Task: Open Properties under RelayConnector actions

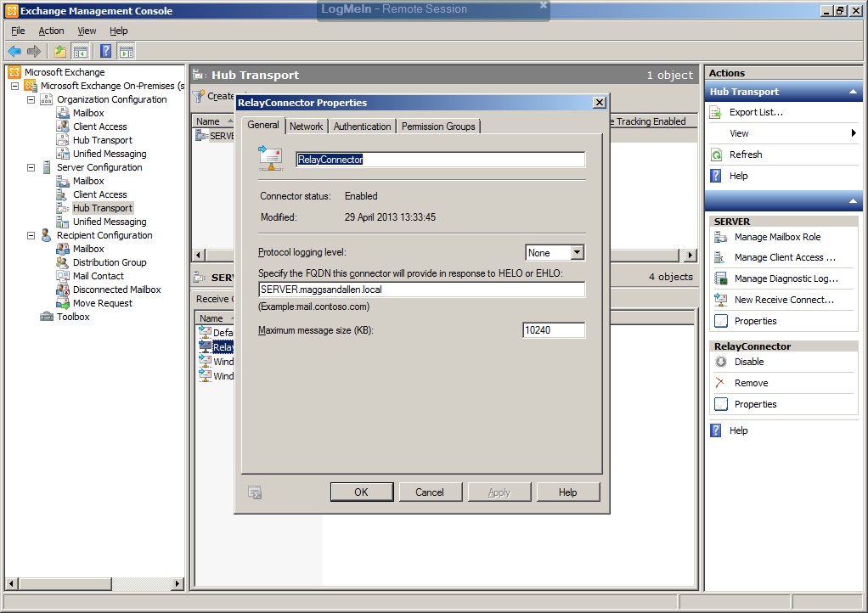Action: (x=755, y=404)
